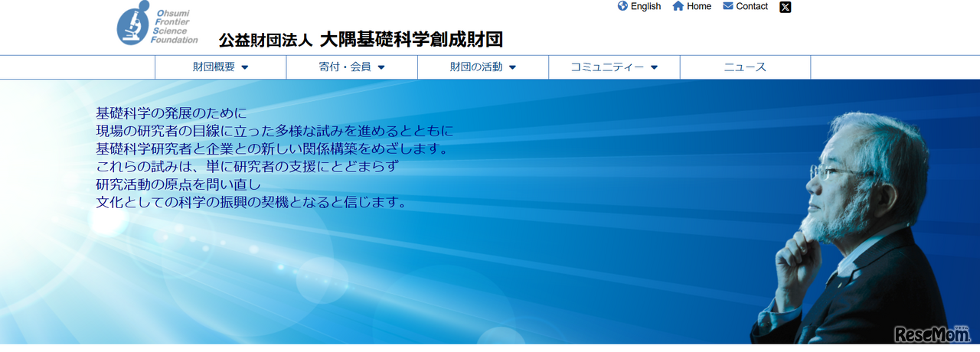
Task: Expand the dropdown arrow next to 寄付・会員
Action: (381, 67)
